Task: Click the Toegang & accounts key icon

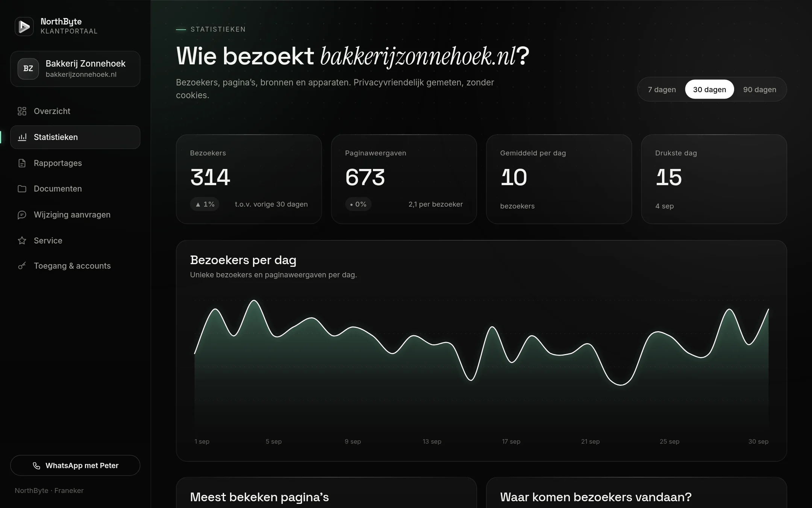Action: [x=22, y=266]
